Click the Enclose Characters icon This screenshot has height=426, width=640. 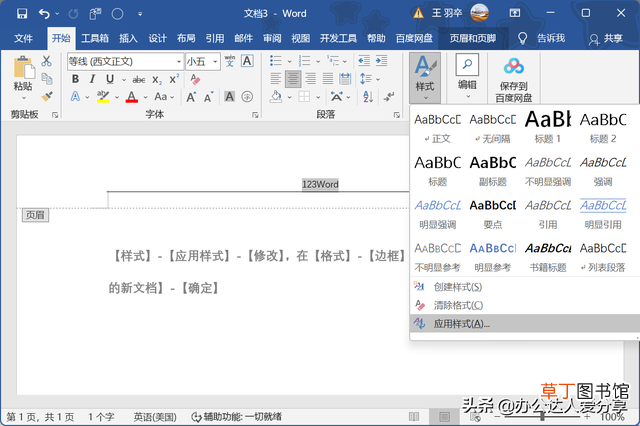247,97
